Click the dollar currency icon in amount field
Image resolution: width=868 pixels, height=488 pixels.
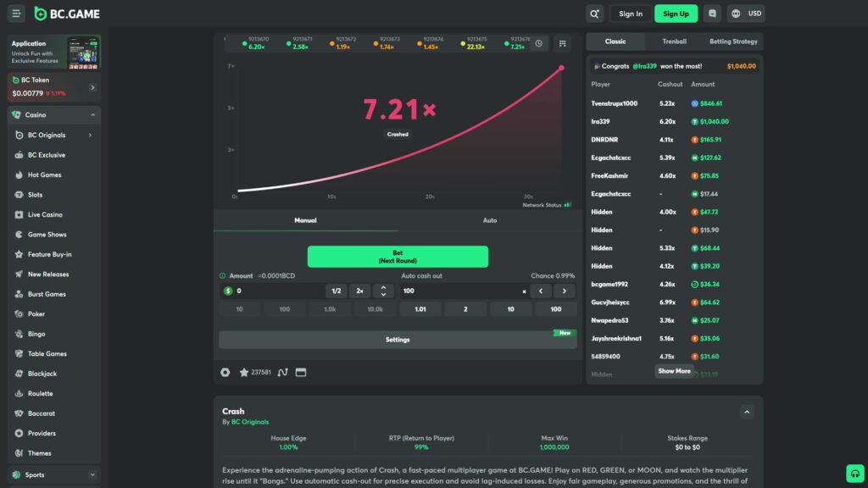pos(228,291)
